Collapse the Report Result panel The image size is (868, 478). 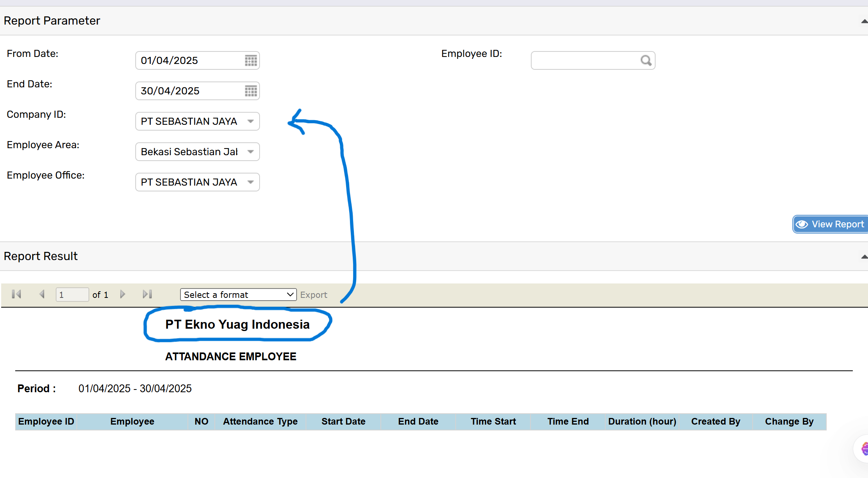click(864, 257)
